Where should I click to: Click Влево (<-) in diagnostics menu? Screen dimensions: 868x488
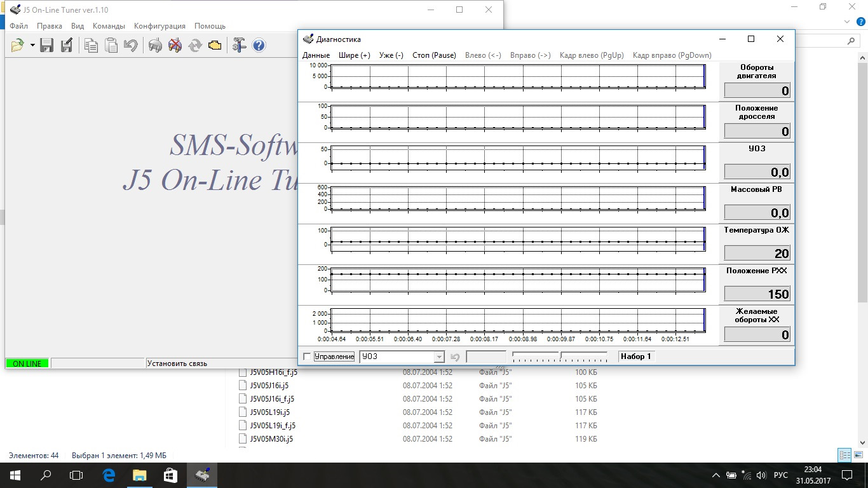(x=484, y=55)
